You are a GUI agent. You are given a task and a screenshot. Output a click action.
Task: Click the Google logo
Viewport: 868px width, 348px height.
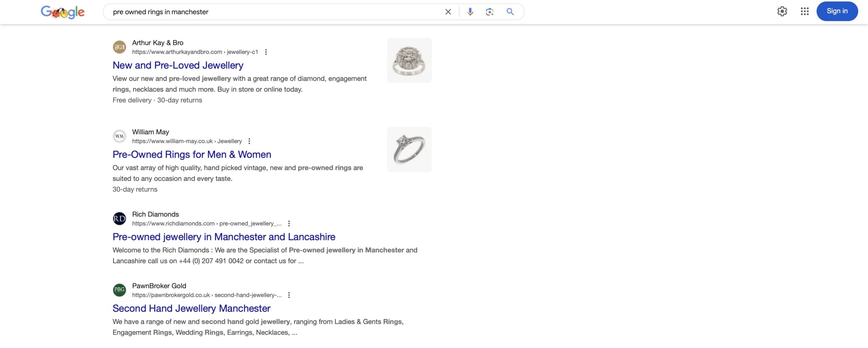(62, 12)
